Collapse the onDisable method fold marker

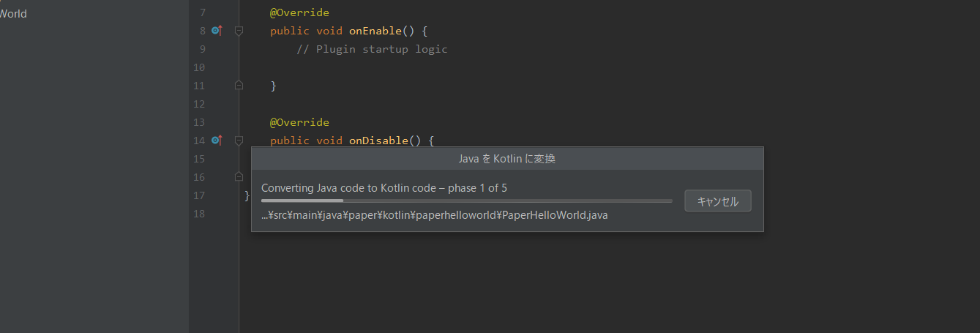[239, 140]
